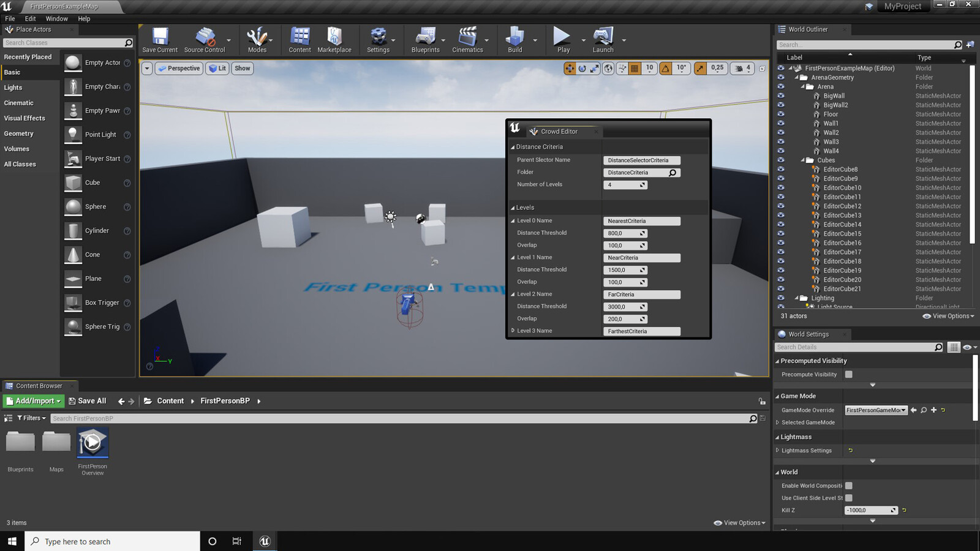This screenshot has width=980, height=551.
Task: Toggle visibility of BigWall in World Outliner
Action: (x=780, y=96)
